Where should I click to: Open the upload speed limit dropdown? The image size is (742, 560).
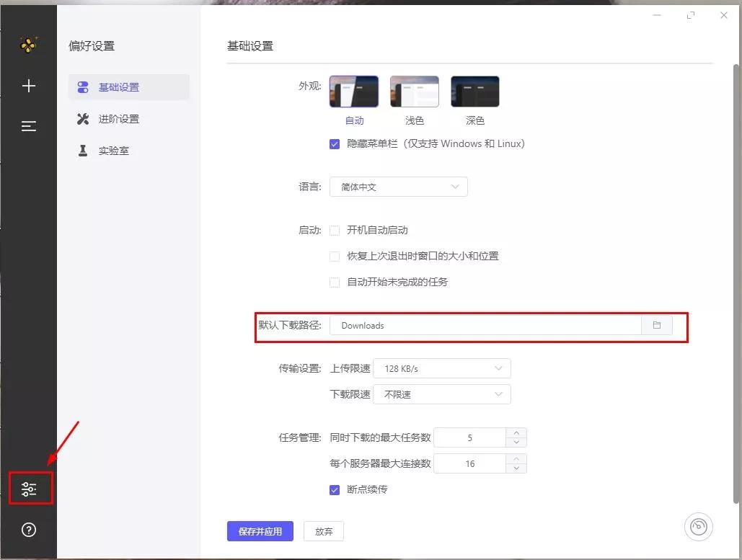[x=442, y=368]
